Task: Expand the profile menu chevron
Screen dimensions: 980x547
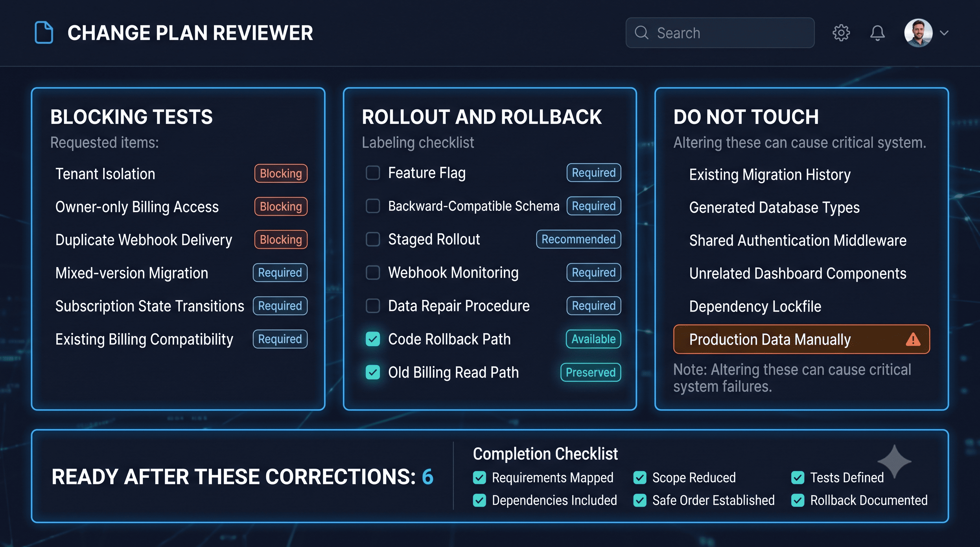Action: tap(944, 33)
